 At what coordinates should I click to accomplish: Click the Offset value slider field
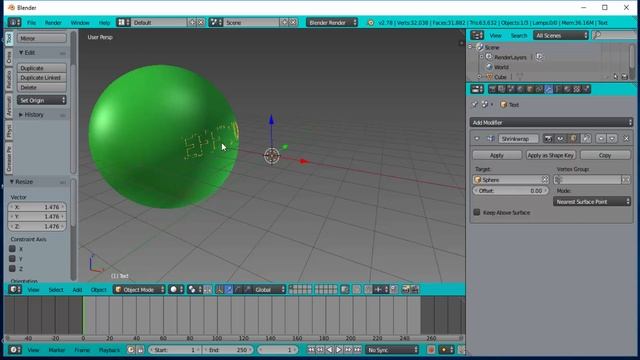510,191
